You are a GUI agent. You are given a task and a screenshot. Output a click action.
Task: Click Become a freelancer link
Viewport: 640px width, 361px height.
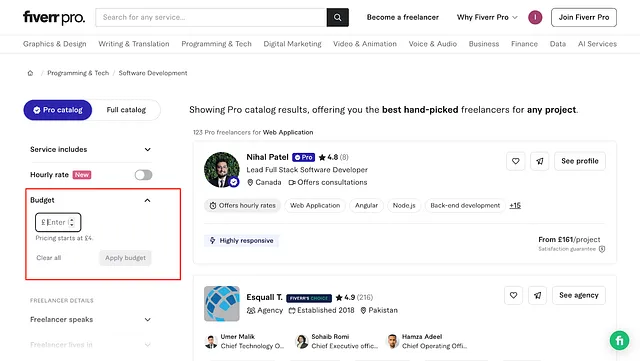[403, 17]
